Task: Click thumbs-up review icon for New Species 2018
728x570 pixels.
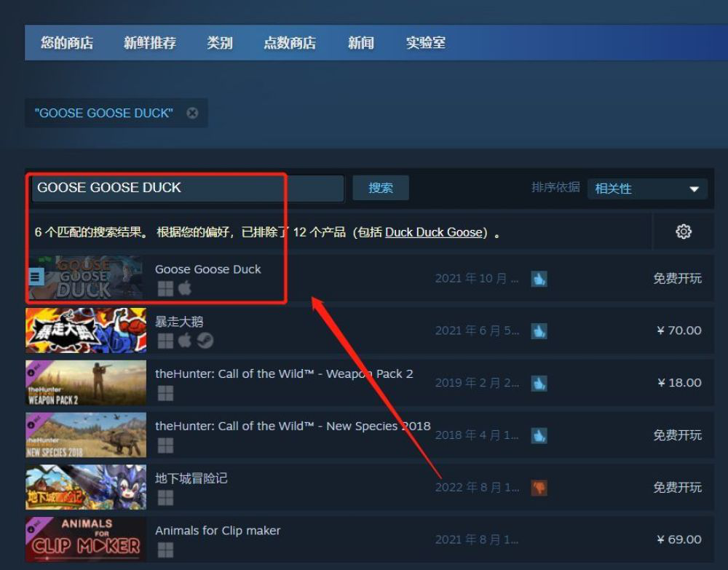Action: pos(539,436)
